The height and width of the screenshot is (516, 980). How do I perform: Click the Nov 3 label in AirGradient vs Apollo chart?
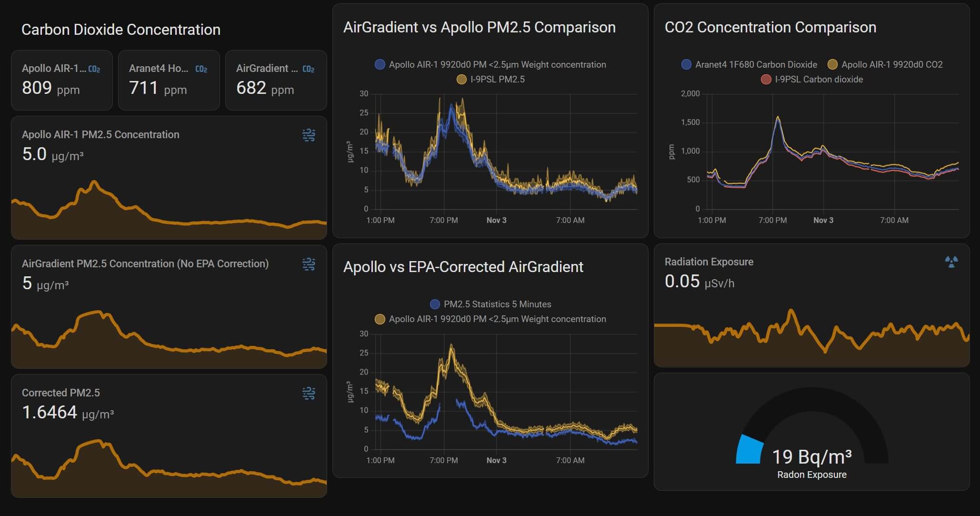(497, 220)
